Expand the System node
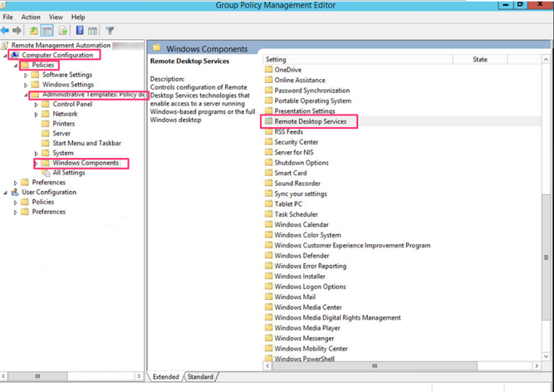554x392 pixels. pos(36,154)
